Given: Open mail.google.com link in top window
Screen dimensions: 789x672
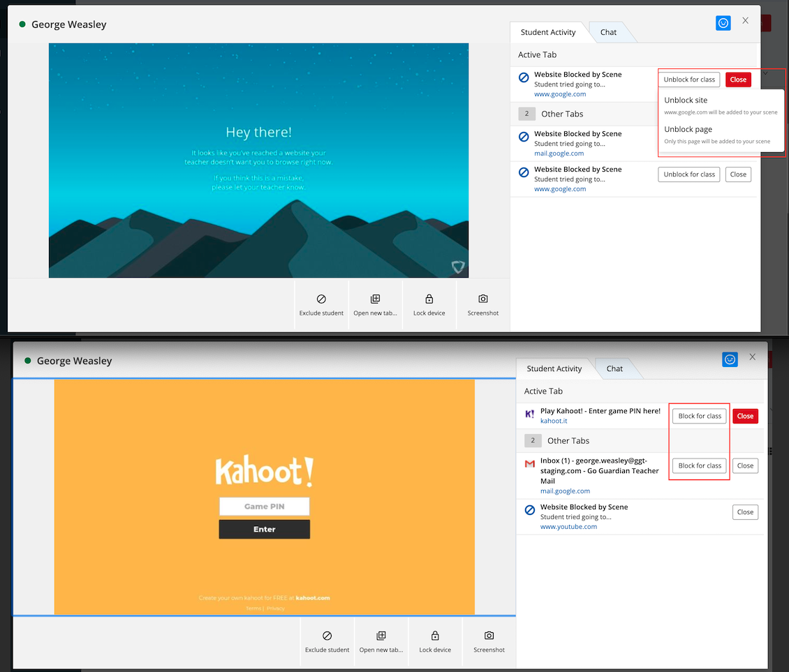Looking at the screenshot, I should [559, 154].
